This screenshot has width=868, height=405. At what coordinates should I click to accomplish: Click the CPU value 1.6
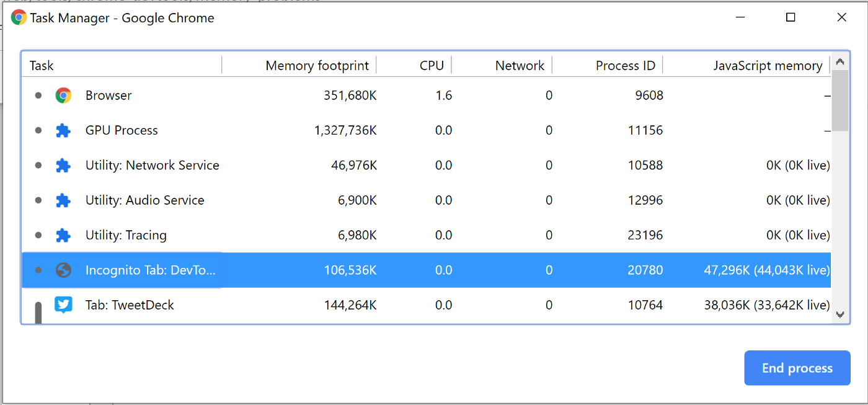[x=444, y=96]
